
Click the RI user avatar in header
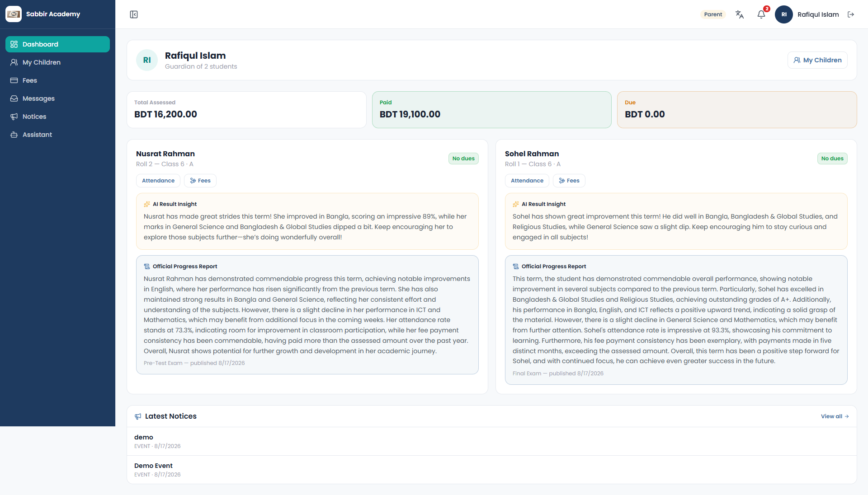tap(784, 14)
